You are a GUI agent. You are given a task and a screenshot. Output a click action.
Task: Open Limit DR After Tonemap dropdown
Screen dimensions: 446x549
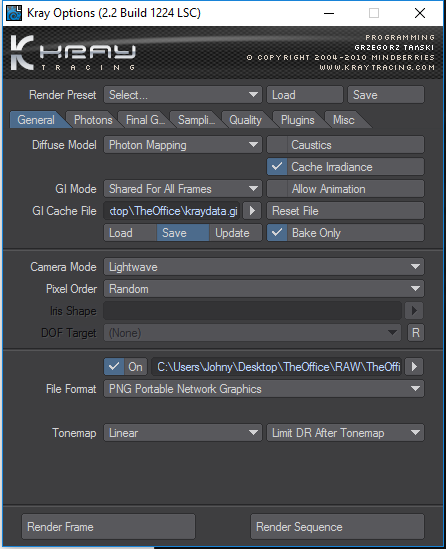point(346,433)
